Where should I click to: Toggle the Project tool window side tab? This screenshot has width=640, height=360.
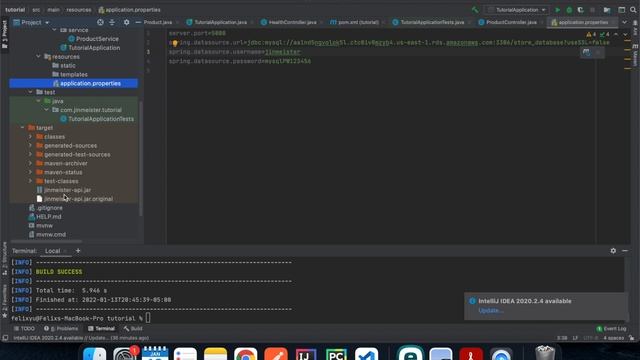tap(4, 34)
